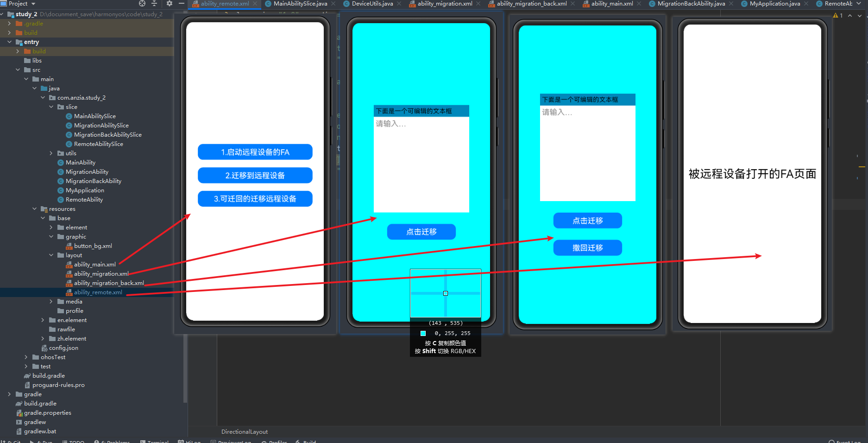Screen dimensions: 868x443
Task: Click the collapse all icon in Project panel
Action: [x=155, y=4]
